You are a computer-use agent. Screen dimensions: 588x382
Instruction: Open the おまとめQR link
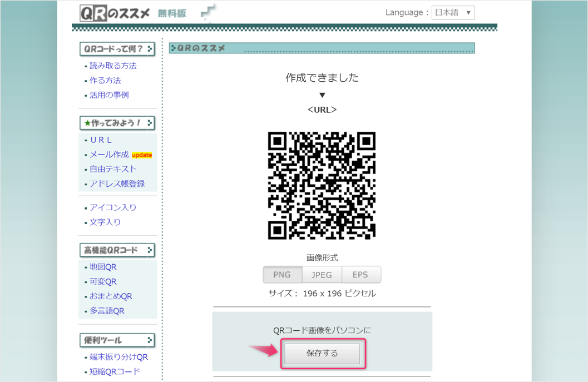pos(111,296)
